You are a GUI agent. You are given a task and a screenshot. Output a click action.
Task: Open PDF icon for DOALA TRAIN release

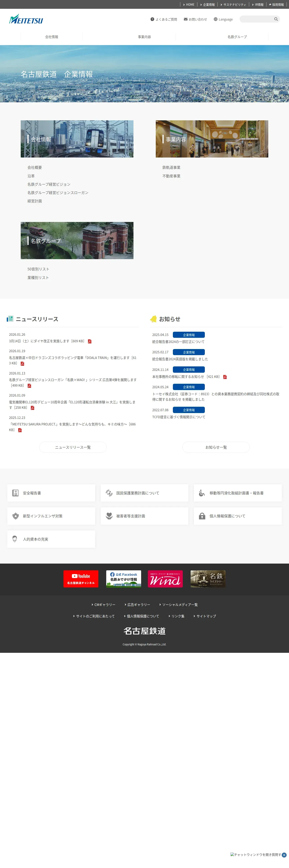22,363
